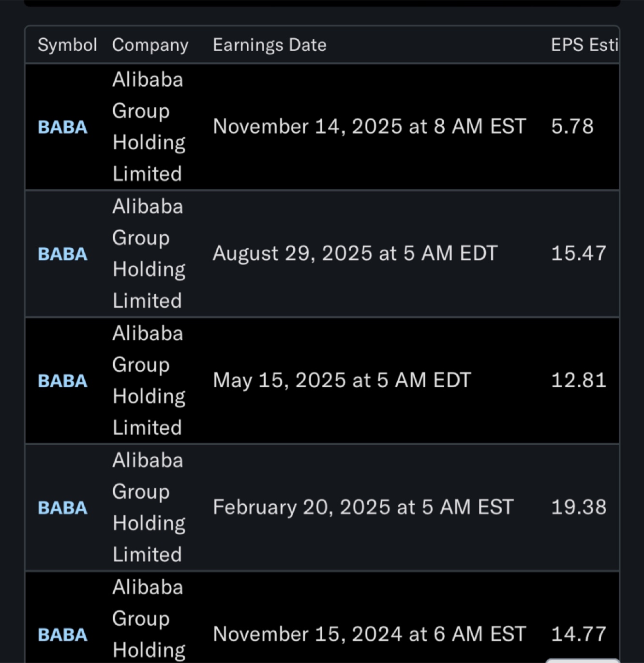Sort by the Symbol column header

(67, 45)
